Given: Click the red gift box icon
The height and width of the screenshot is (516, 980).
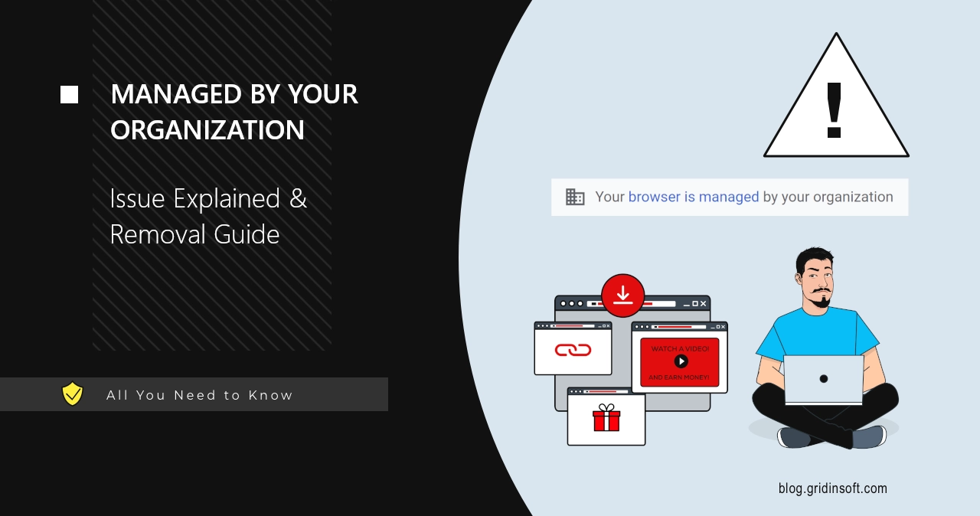Looking at the screenshot, I should click(x=606, y=421).
